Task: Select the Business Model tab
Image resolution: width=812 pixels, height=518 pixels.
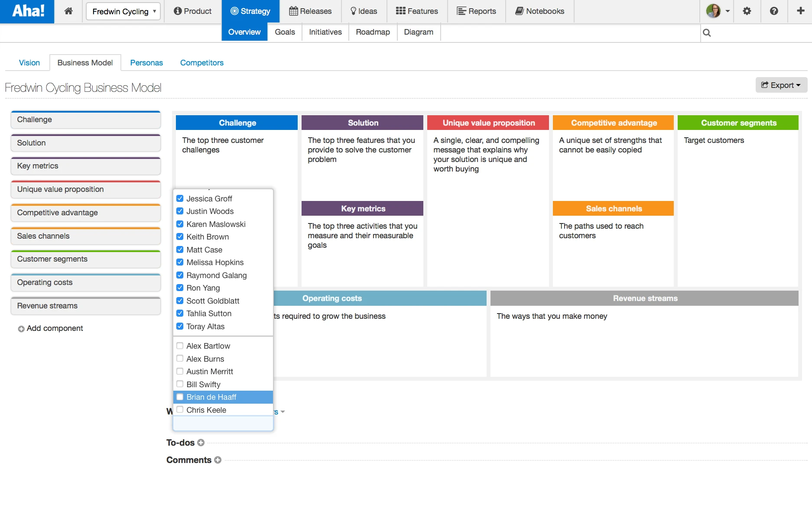Action: click(x=85, y=63)
